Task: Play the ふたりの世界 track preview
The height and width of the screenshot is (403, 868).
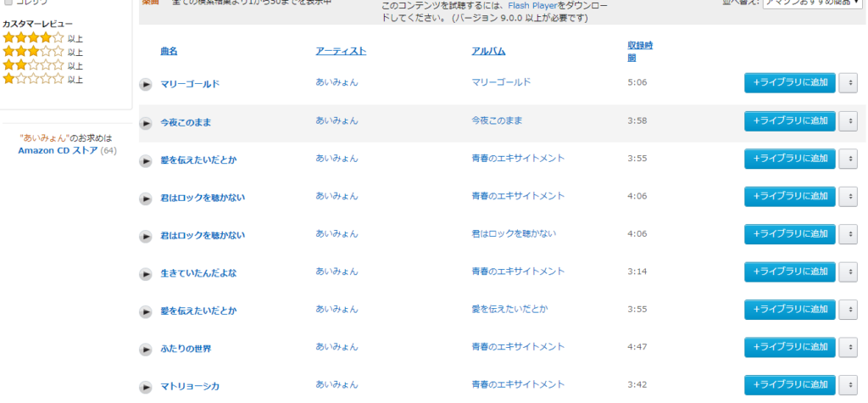Action: [145, 350]
